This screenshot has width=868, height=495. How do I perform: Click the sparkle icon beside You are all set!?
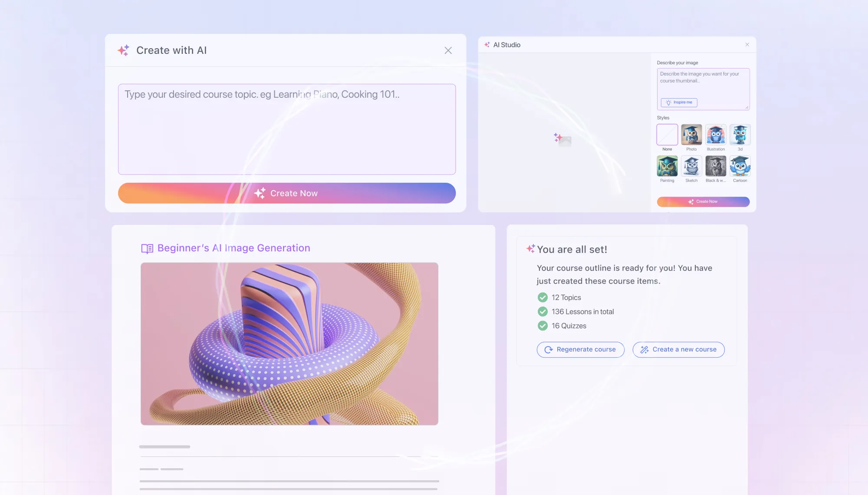pyautogui.click(x=530, y=248)
